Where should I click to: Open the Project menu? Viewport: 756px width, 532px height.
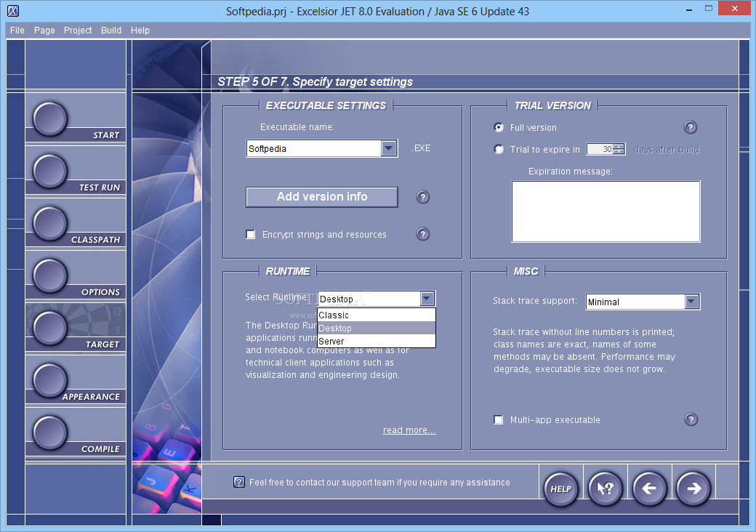[x=78, y=31]
